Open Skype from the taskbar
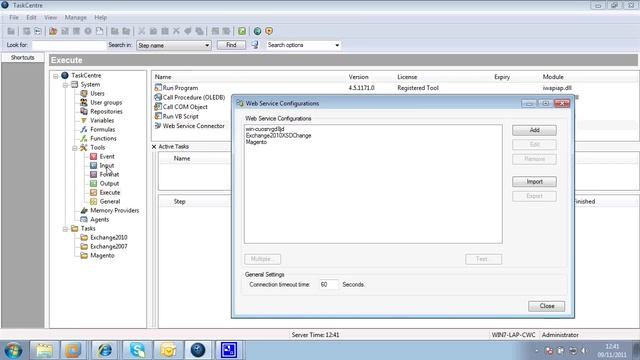The width and height of the screenshot is (640, 360). coord(137,350)
